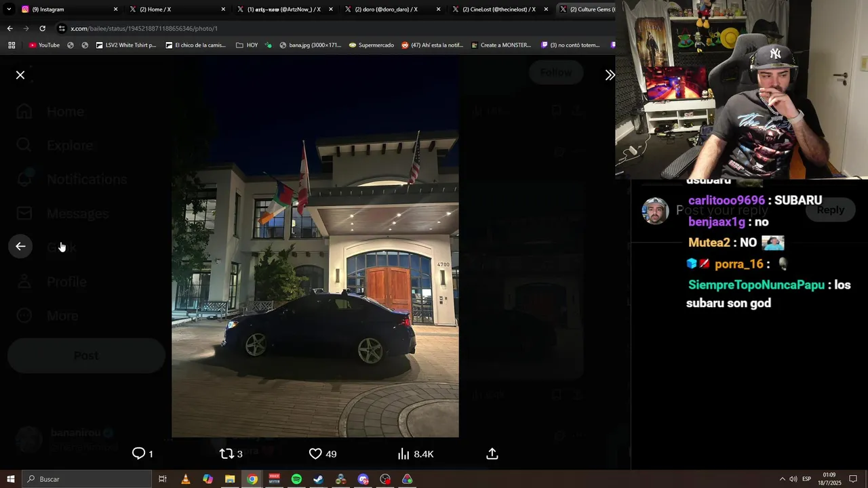Switch to Chrome in the taskbar
This screenshot has width=868, height=488.
252,479
